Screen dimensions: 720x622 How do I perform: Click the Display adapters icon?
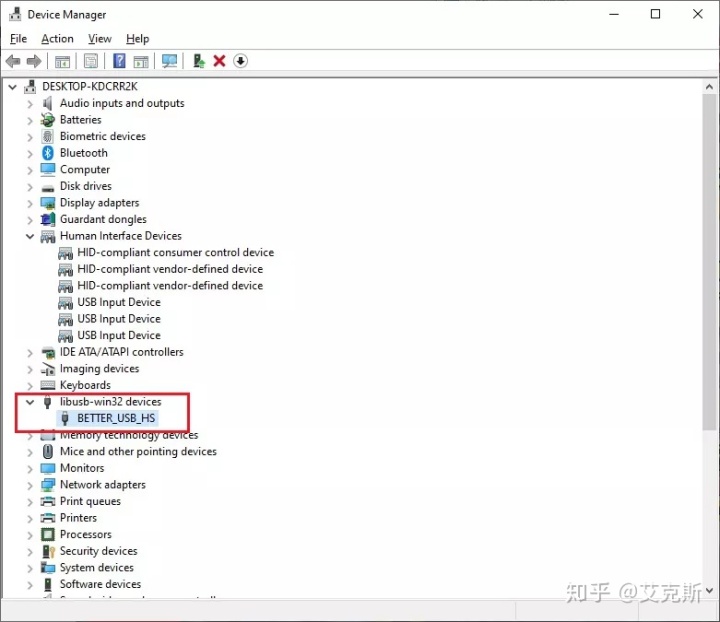(48, 203)
